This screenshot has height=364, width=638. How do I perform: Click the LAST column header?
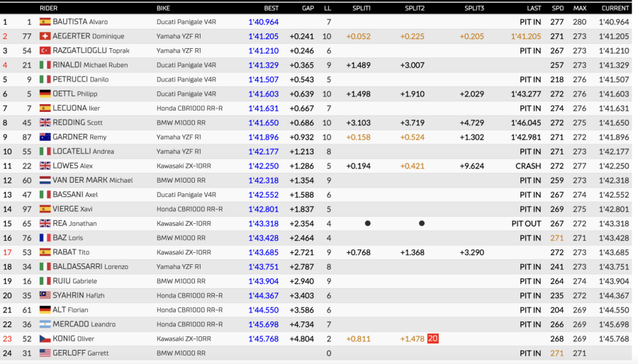[x=535, y=8]
